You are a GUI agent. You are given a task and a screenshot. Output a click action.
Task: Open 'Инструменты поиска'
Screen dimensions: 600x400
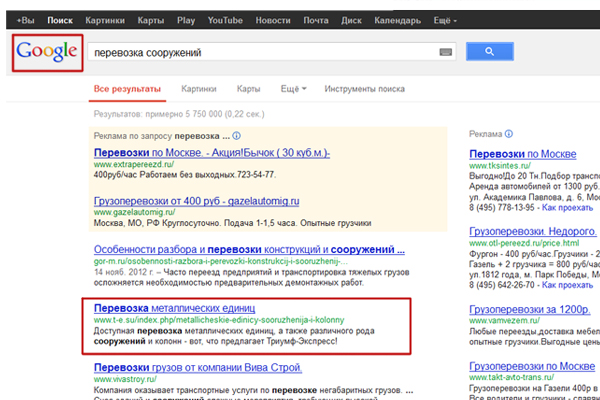(x=364, y=89)
